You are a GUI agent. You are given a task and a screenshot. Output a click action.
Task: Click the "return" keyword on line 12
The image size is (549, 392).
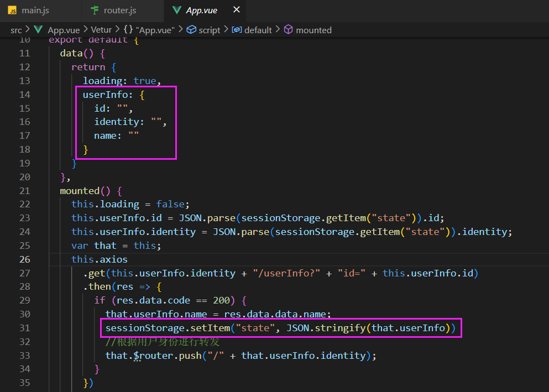(x=88, y=67)
